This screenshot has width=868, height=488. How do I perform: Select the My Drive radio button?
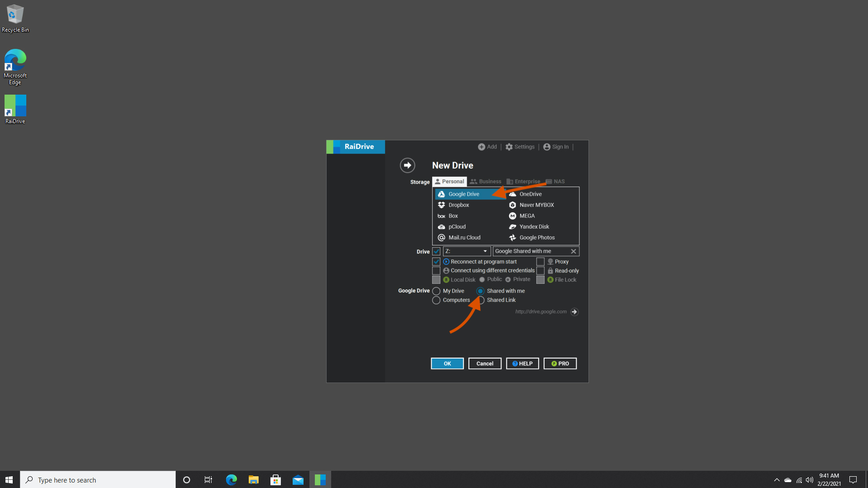436,291
